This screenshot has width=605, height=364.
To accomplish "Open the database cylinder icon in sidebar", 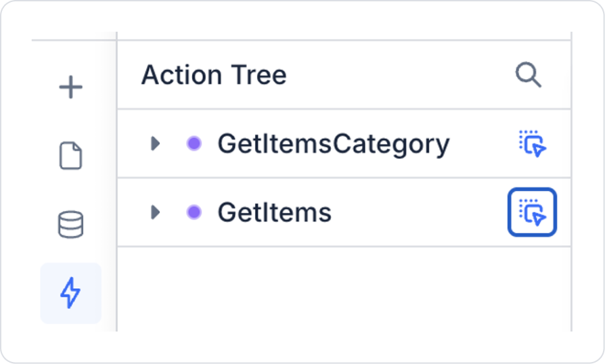I will 71,225.
